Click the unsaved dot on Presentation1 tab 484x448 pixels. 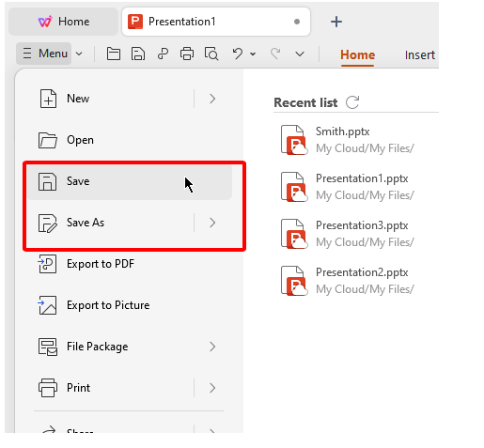[297, 22]
